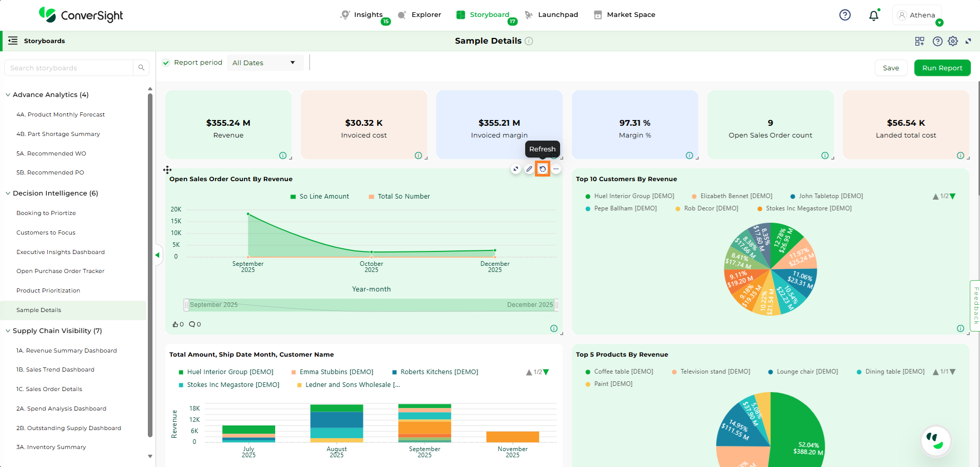Open the comments icon on chart

pyautogui.click(x=192, y=324)
